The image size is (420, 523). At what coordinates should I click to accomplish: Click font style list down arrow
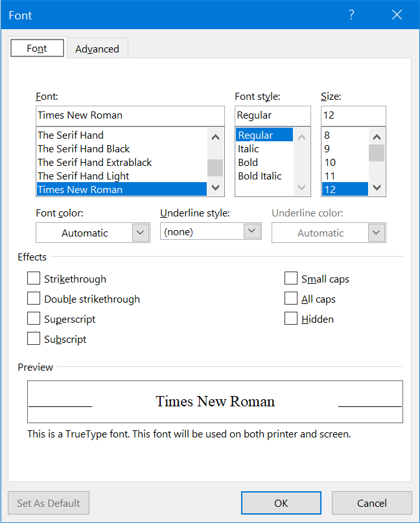[x=301, y=187]
